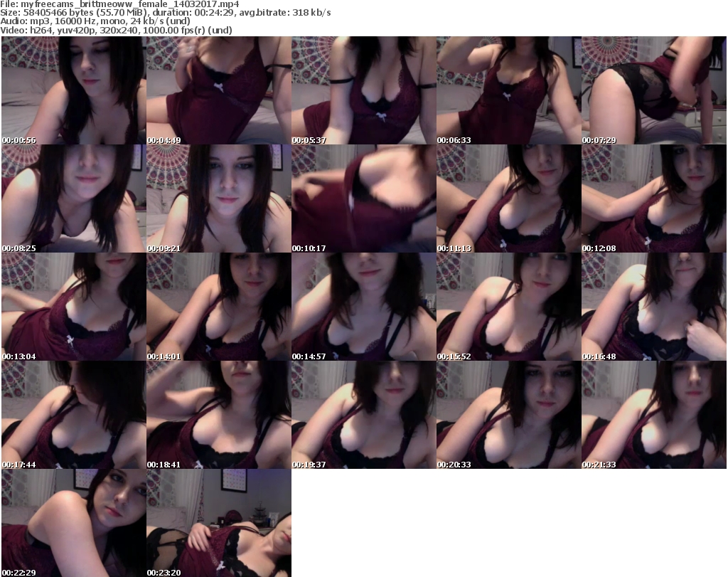The width and height of the screenshot is (728, 577).
Task: Select the thumbnail stamped 00:07:29
Action: [x=654, y=90]
